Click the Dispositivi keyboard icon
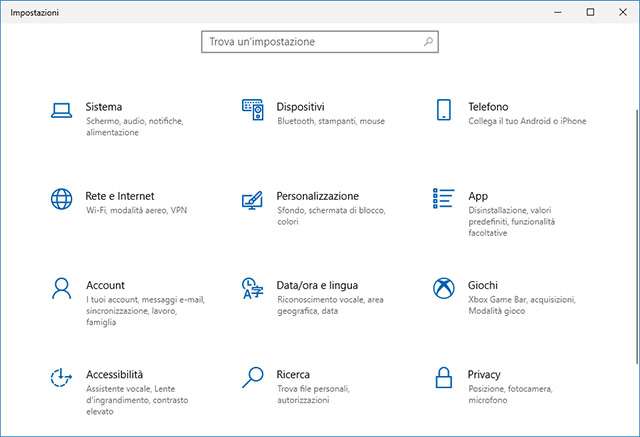Viewport: 640px width, 437px height. (x=252, y=111)
